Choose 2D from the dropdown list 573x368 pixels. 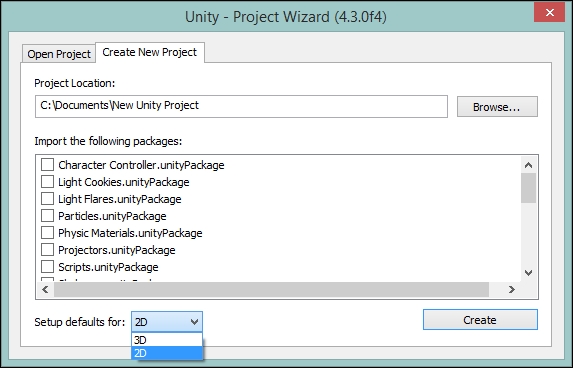coord(167,353)
